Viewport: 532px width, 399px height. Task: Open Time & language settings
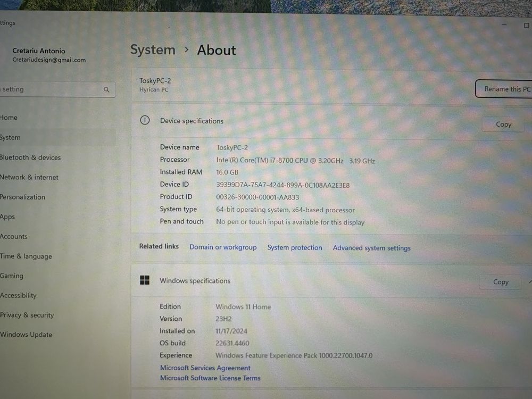[26, 256]
